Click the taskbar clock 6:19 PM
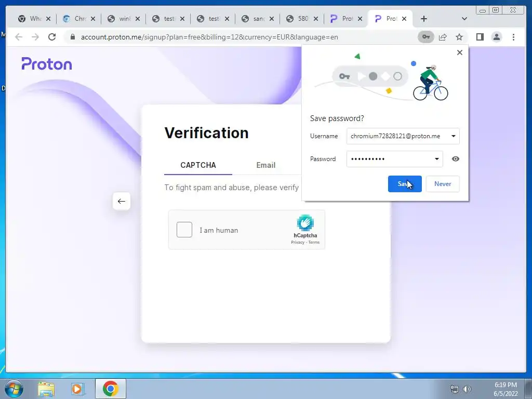This screenshot has width=532, height=399. [506, 385]
